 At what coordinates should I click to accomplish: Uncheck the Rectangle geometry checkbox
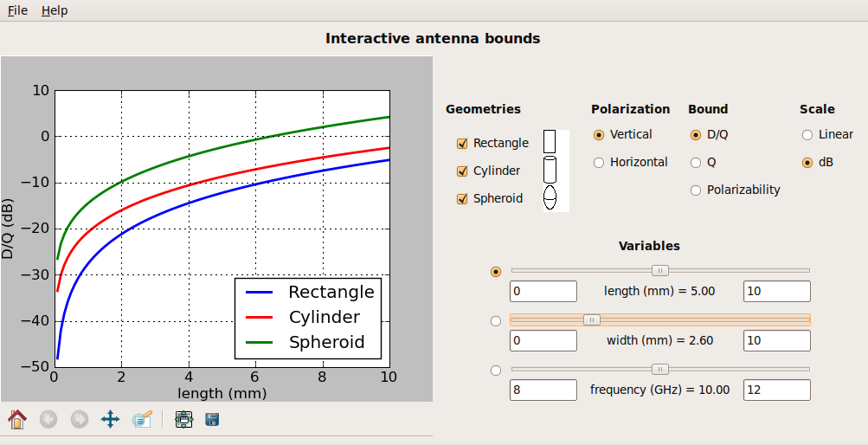pyautogui.click(x=462, y=144)
